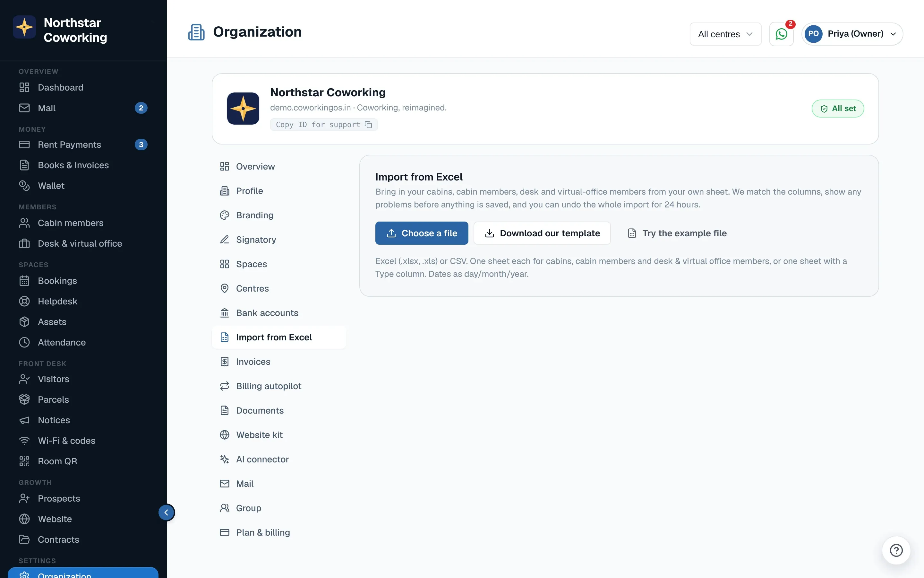Open Desk & virtual office page
Screen dimensions: 924x578
pyautogui.click(x=83, y=243)
